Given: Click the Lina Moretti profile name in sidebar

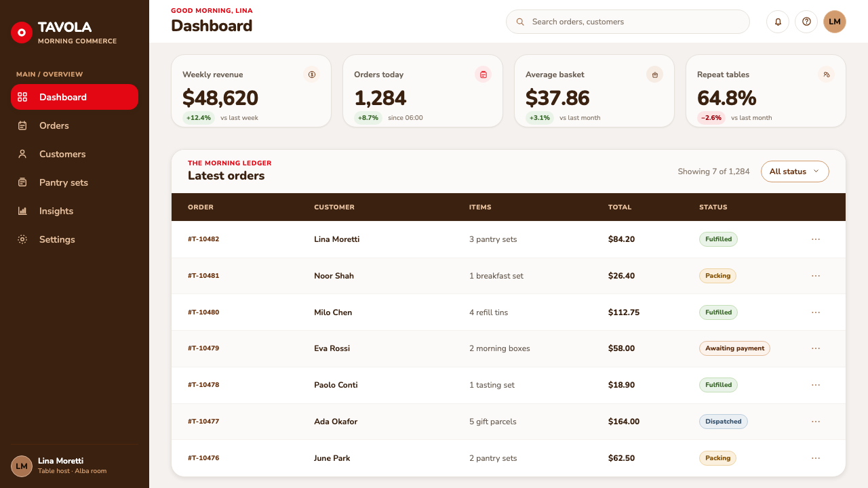Looking at the screenshot, I should (x=60, y=461).
